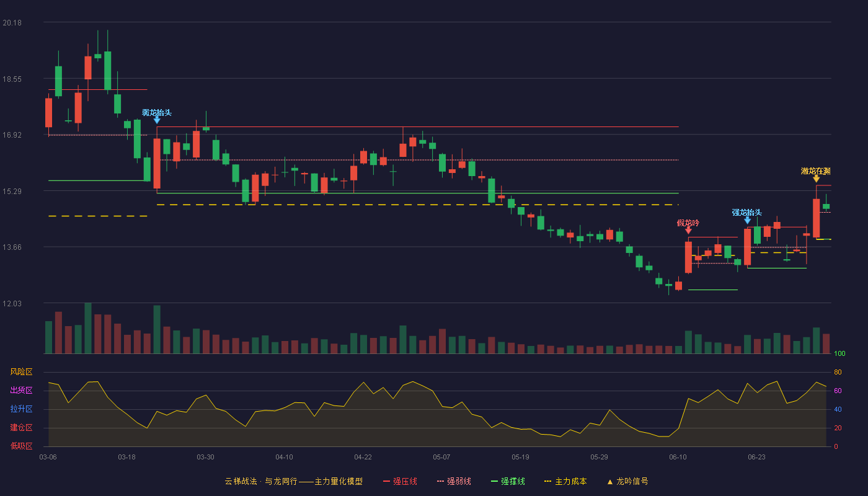
Task: Click the 建仓区 zone label
Action: (x=21, y=428)
